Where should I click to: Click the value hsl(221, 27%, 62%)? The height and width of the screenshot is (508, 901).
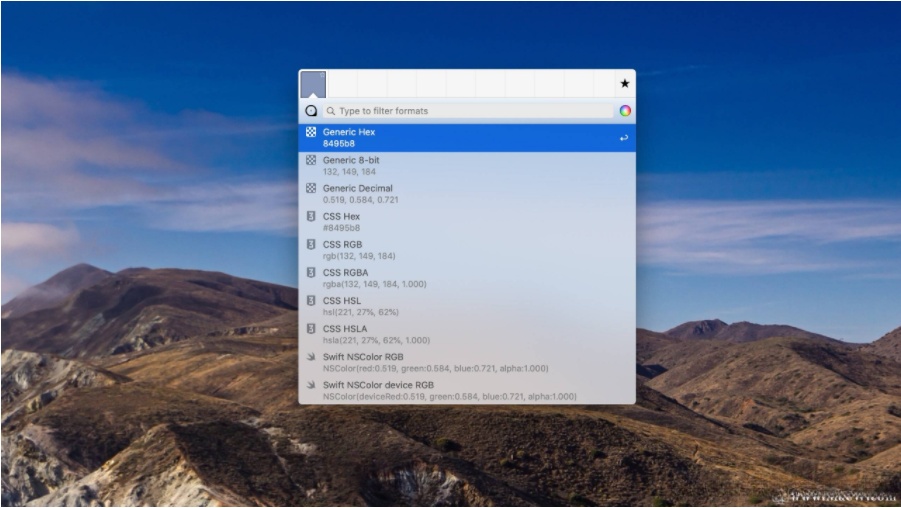point(360,313)
